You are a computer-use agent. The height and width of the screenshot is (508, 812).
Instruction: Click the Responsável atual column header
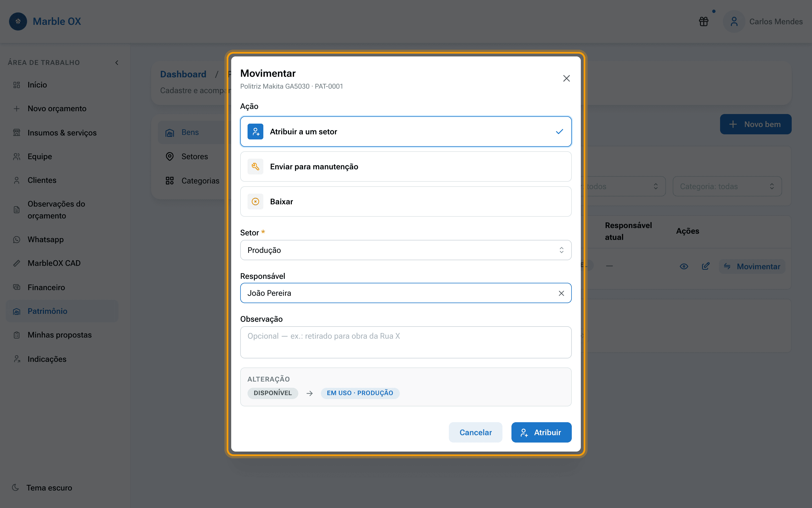coord(628,231)
